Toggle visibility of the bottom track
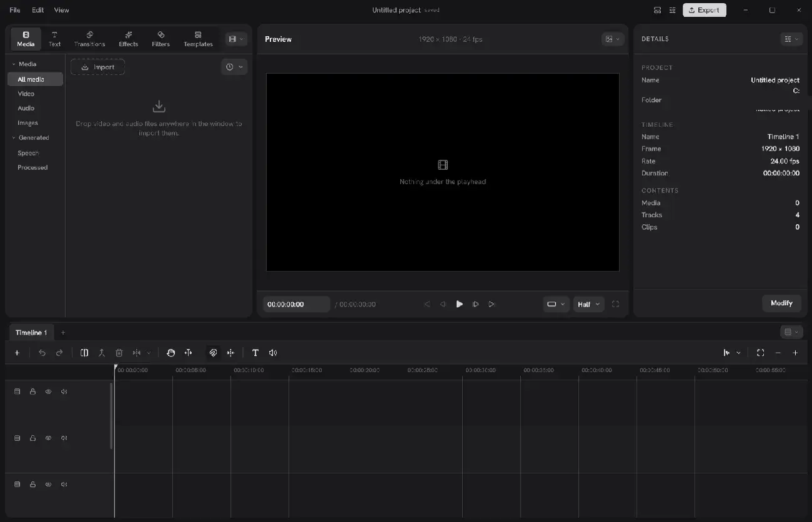The height and width of the screenshot is (522, 812). tap(48, 484)
